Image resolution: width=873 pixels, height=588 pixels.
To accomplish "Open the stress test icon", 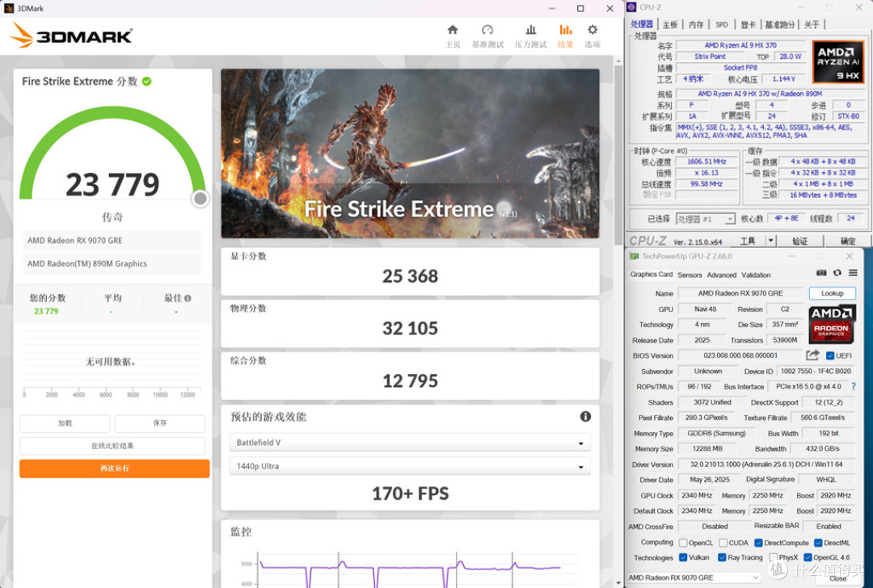I will [x=530, y=30].
